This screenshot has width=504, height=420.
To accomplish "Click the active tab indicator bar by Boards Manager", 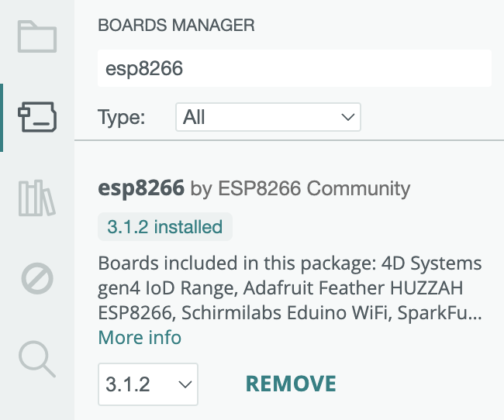I will [x=2, y=117].
